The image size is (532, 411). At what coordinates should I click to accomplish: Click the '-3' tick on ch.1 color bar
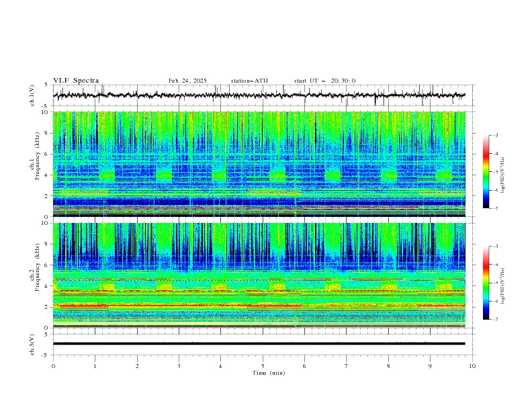point(496,135)
